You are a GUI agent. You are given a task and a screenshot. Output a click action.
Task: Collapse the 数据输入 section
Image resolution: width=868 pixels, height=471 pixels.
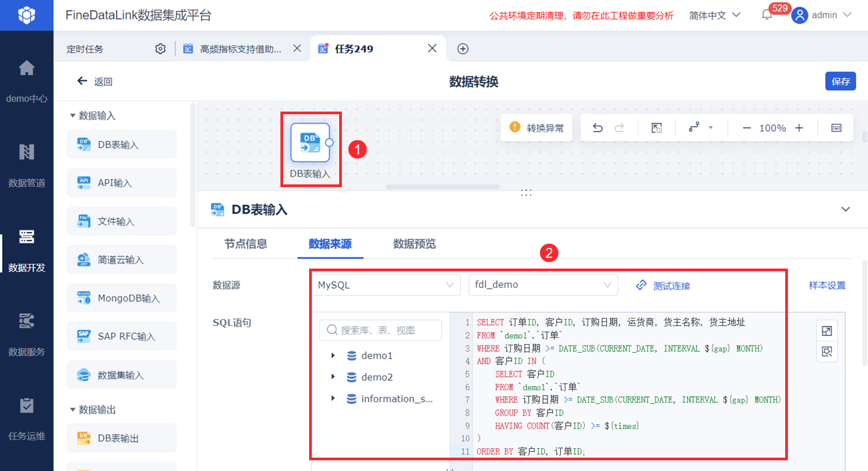click(x=72, y=116)
